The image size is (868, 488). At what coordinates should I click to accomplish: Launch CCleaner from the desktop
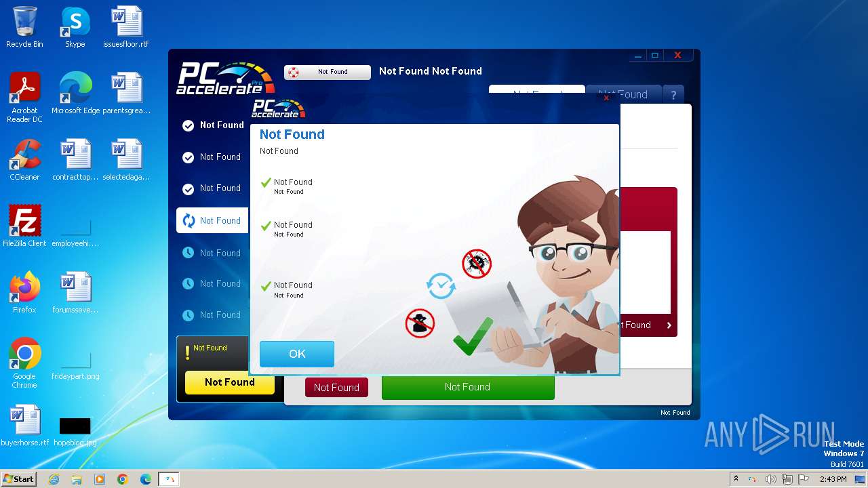[24, 160]
